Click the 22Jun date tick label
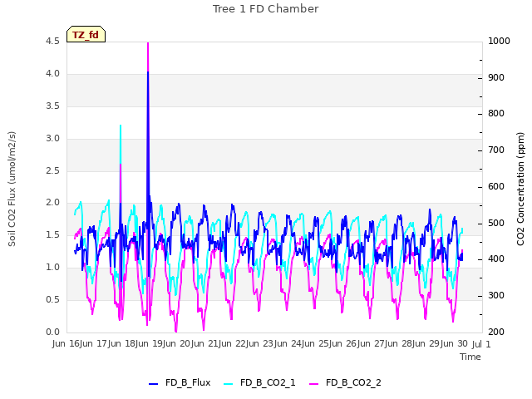Screen dimensions: 532x399 tap(247, 343)
